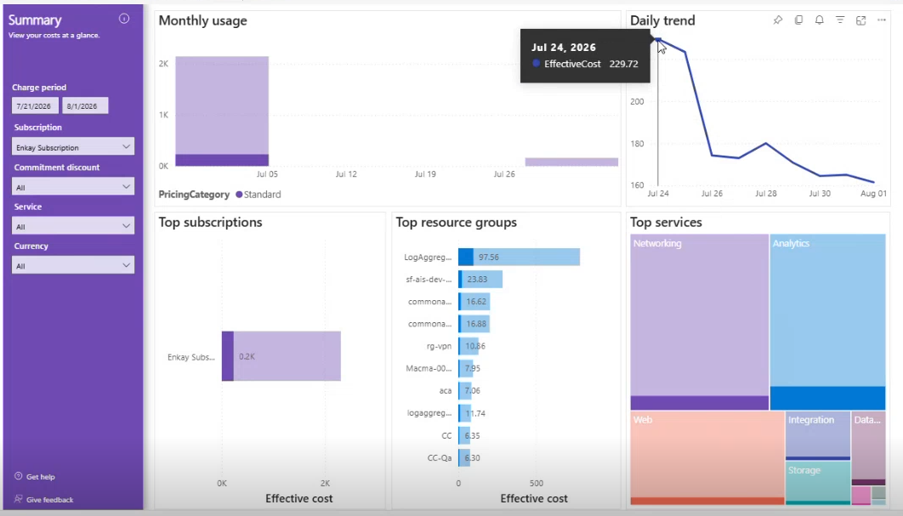Select the LogAggreg... 97.56 bar
Screen dimensions: 903x516
click(x=519, y=257)
